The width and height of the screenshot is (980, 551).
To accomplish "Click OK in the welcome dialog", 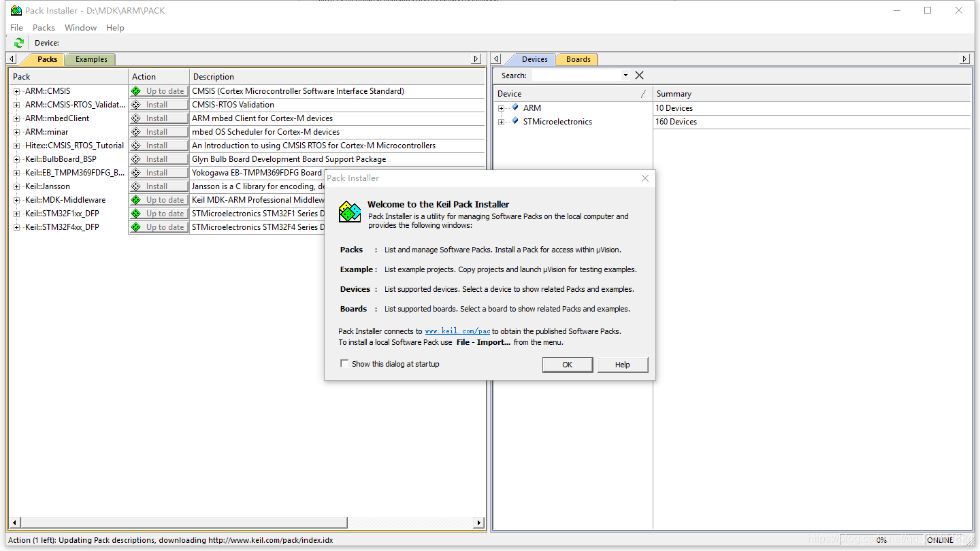I will [567, 365].
